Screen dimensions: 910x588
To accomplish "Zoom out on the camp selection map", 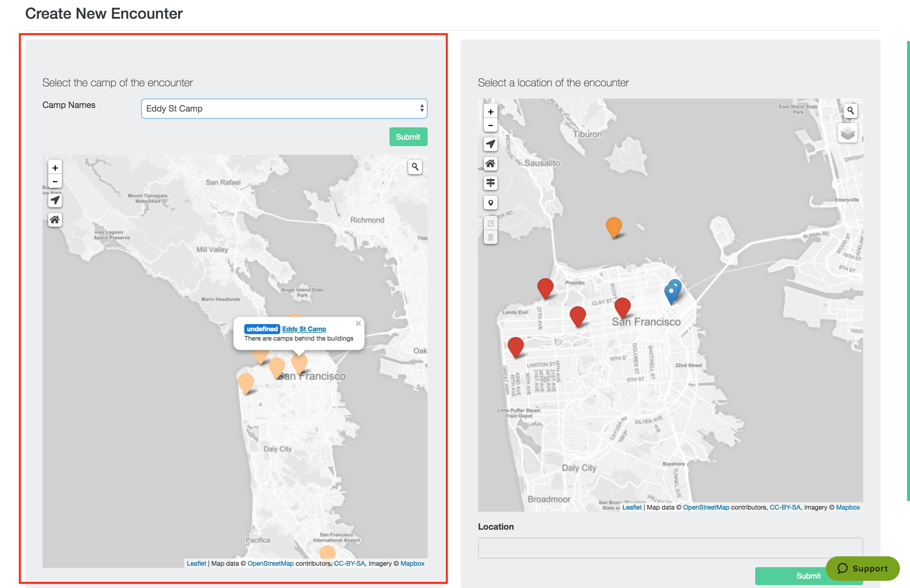I will click(x=55, y=182).
